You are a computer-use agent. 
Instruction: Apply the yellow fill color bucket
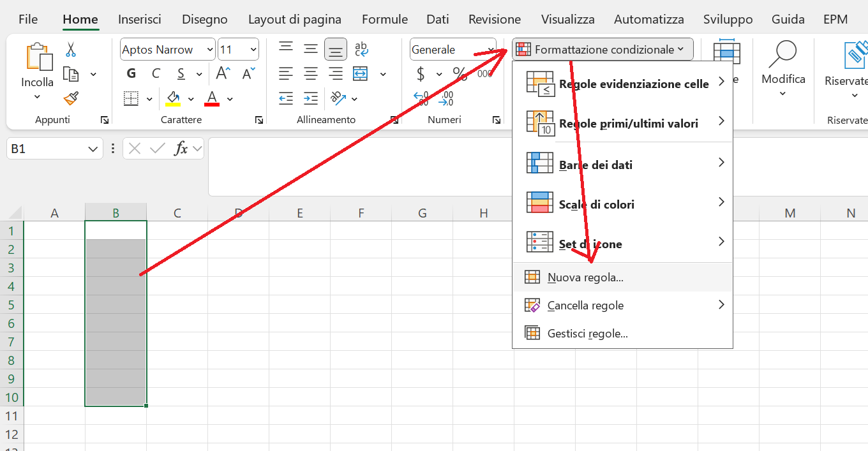pyautogui.click(x=174, y=99)
